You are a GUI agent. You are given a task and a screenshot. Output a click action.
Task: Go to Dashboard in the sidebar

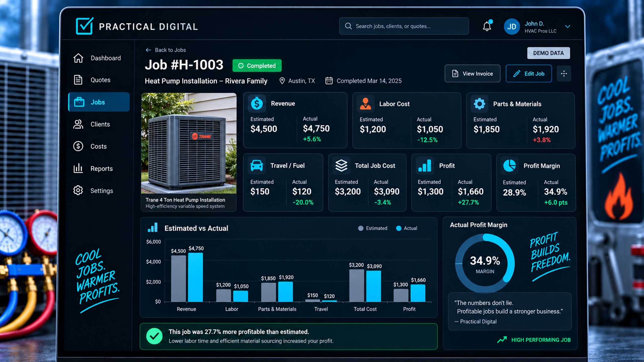coord(99,58)
